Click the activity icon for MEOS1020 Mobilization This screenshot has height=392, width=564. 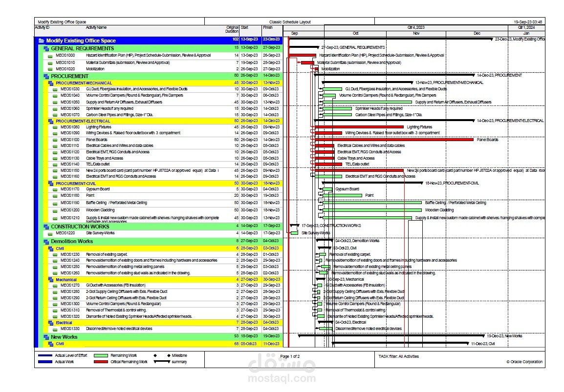point(50,69)
